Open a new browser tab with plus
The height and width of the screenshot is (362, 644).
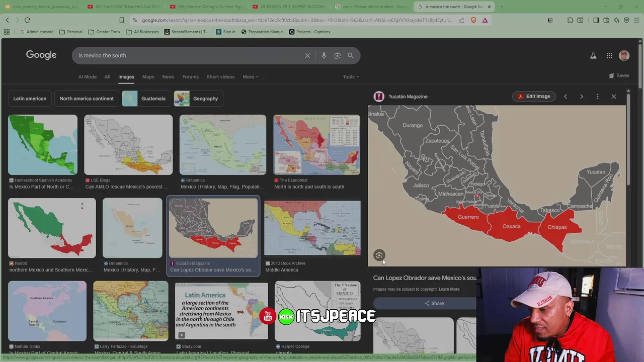(x=502, y=7)
